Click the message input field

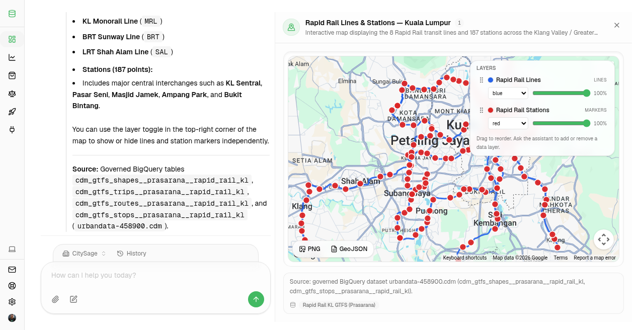click(x=155, y=276)
